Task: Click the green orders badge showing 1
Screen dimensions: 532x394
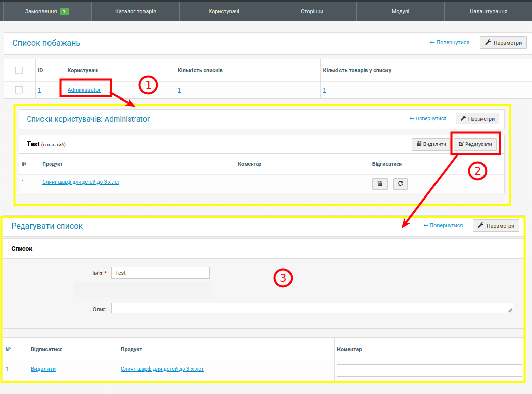Action: click(64, 12)
